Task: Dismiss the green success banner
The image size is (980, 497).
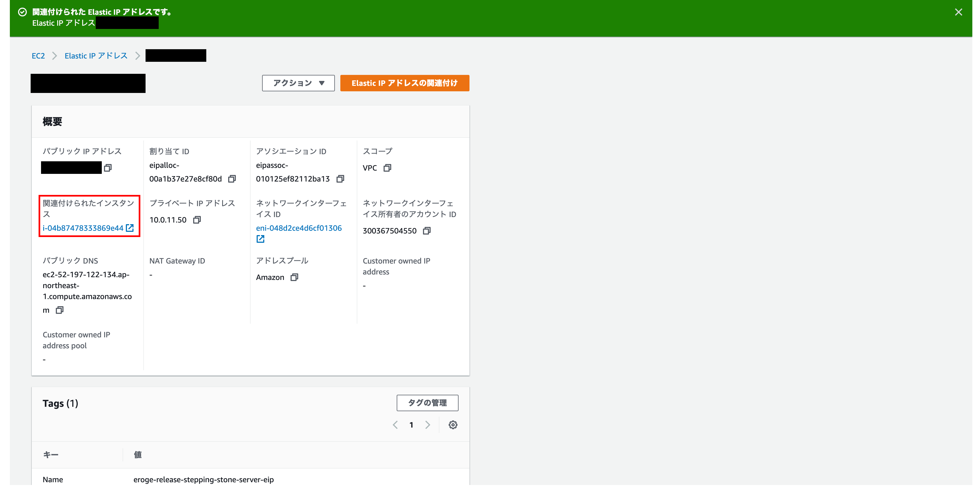Action: [958, 12]
